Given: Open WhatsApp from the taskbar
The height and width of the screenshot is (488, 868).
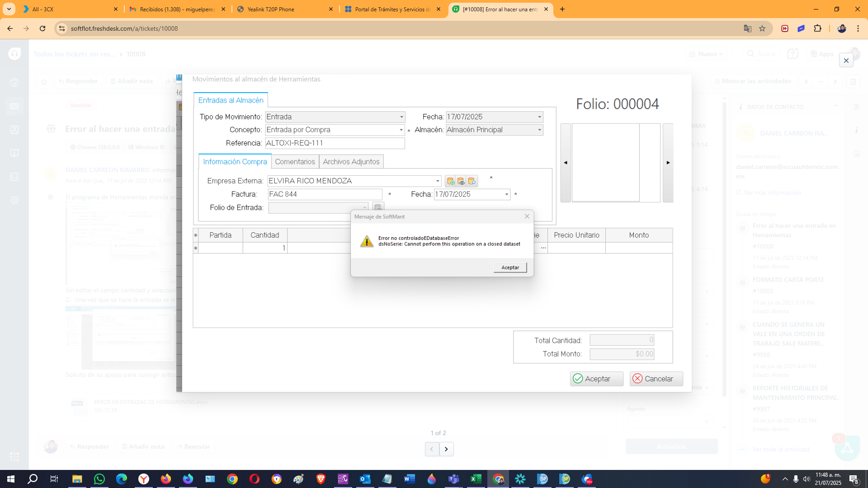Looking at the screenshot, I should click(99, 479).
